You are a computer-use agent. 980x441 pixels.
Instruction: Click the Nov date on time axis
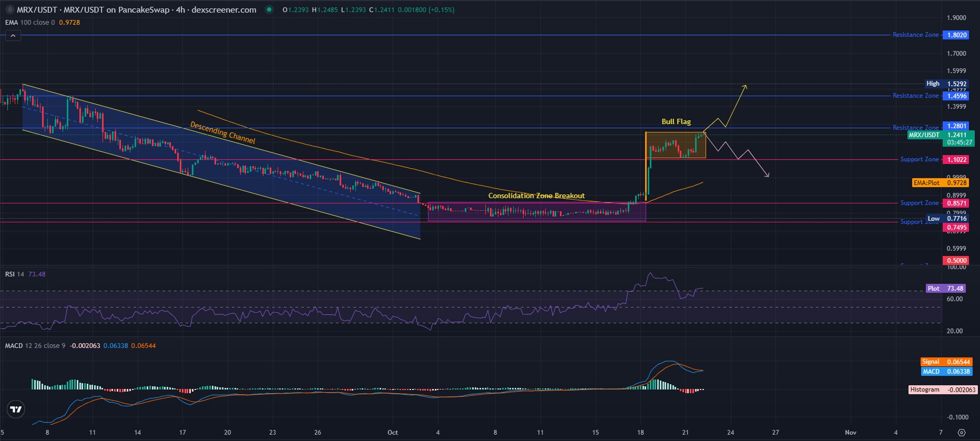(851, 433)
